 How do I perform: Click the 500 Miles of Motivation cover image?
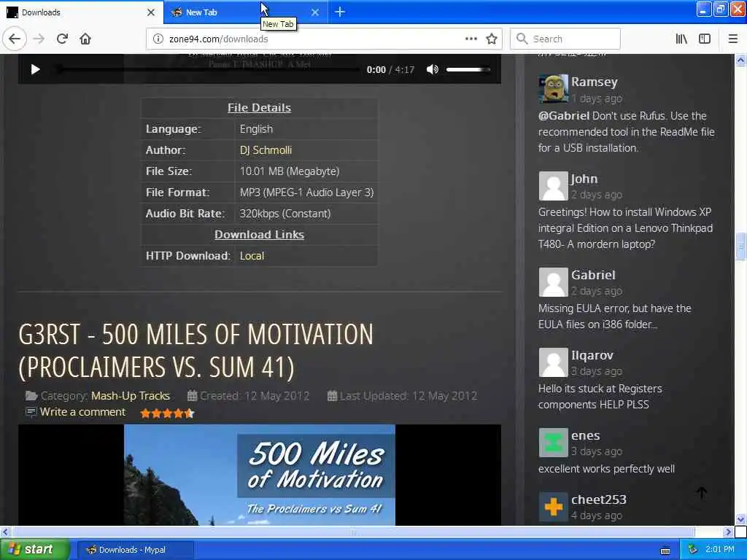click(260, 475)
